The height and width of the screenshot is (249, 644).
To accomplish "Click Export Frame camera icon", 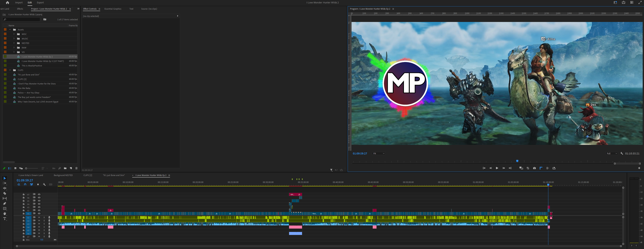I will coord(534,168).
